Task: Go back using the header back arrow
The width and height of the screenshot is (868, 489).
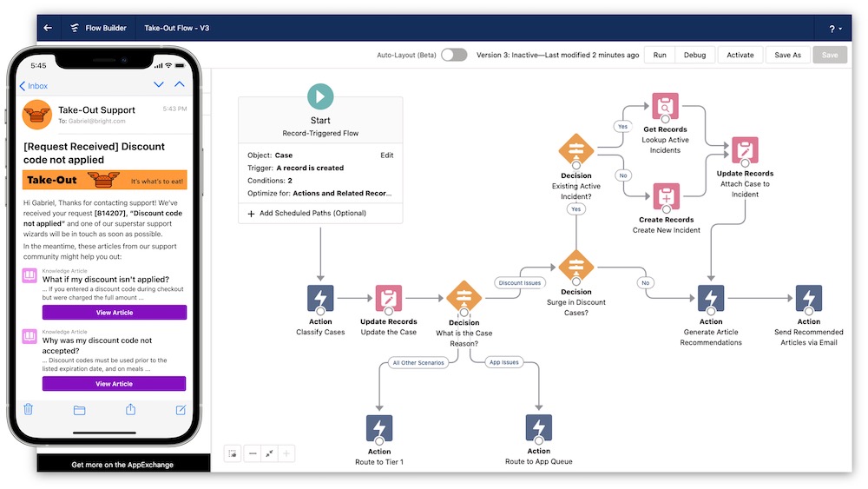Action: (x=48, y=28)
